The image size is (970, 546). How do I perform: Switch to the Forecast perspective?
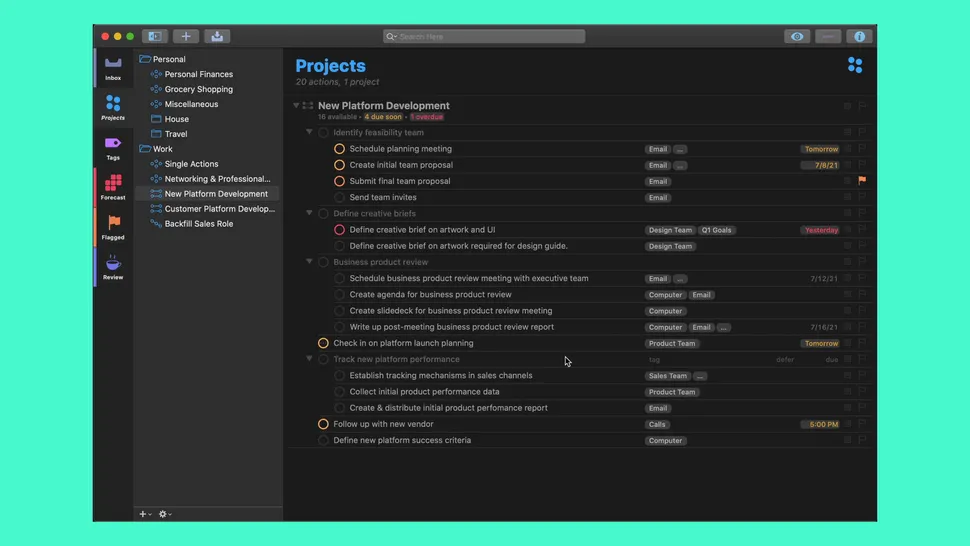(x=113, y=186)
